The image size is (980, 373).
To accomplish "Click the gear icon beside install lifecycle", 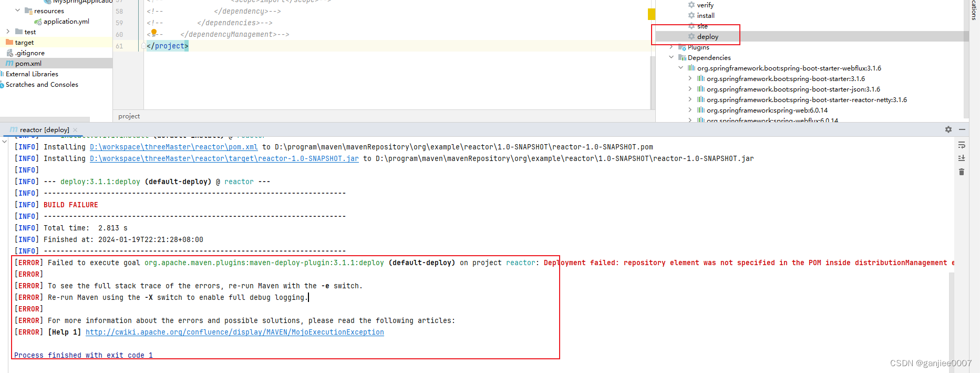I will point(692,15).
